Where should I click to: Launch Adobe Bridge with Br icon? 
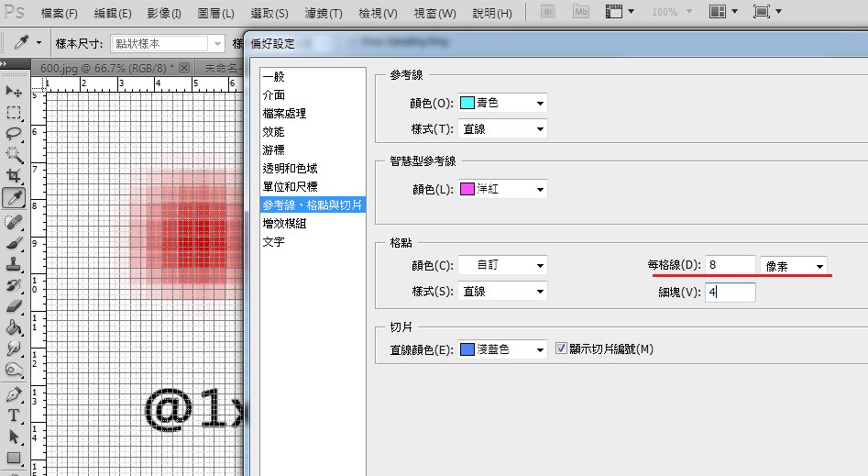(547, 12)
